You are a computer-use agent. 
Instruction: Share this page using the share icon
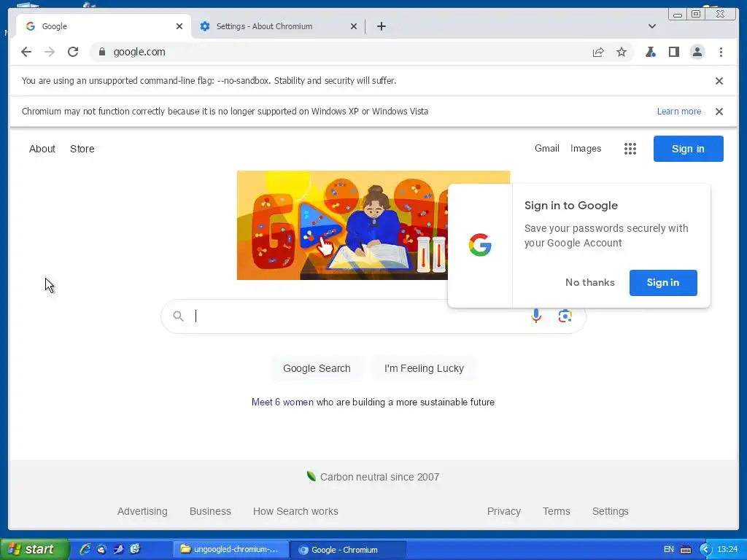tap(598, 52)
